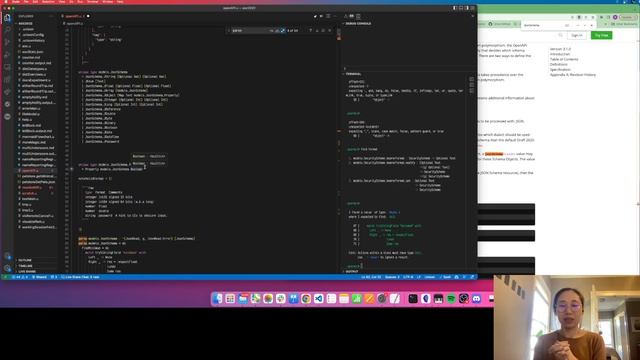
Task: Open the Selection menu
Action: point(48,2)
